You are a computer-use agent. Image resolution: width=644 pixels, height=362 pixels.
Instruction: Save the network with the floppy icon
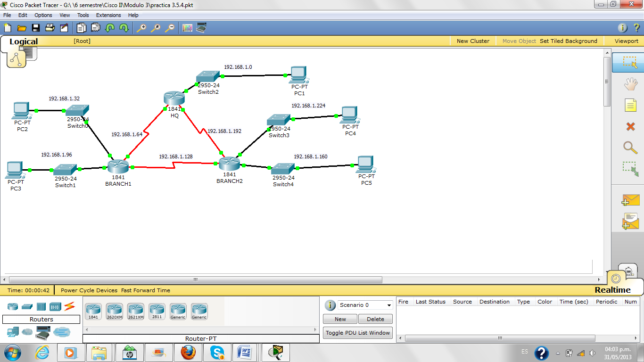36,28
